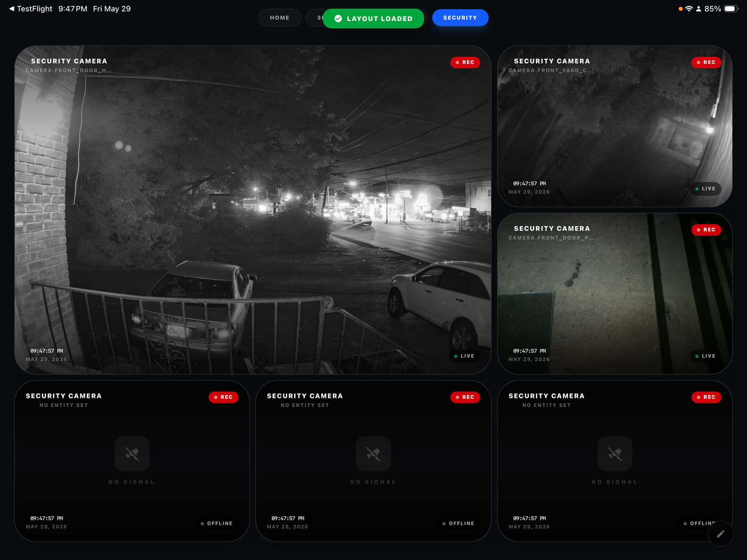Tap the no-signal camera icon in bottom-middle card

(x=373, y=454)
